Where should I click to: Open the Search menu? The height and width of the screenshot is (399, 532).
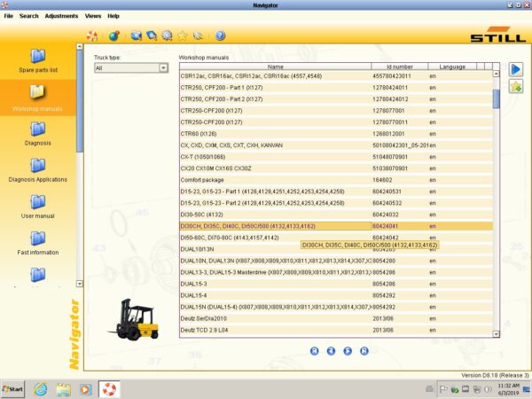(29, 16)
